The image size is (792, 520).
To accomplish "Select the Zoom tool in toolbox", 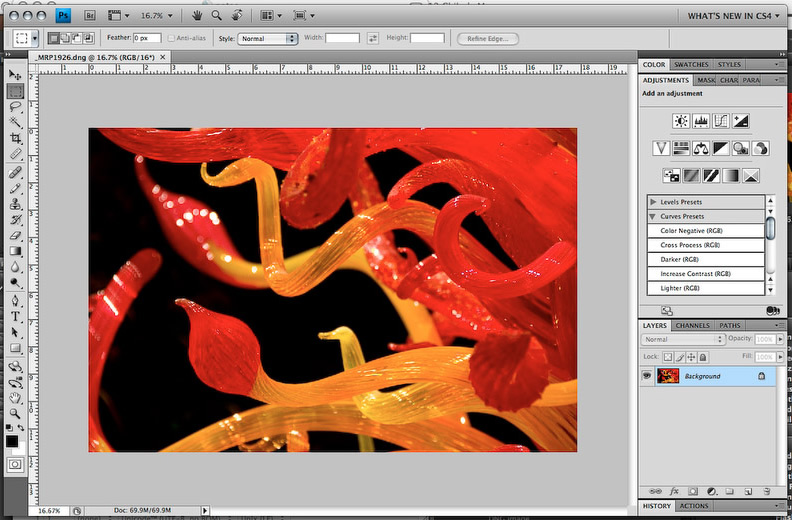I will [x=15, y=413].
